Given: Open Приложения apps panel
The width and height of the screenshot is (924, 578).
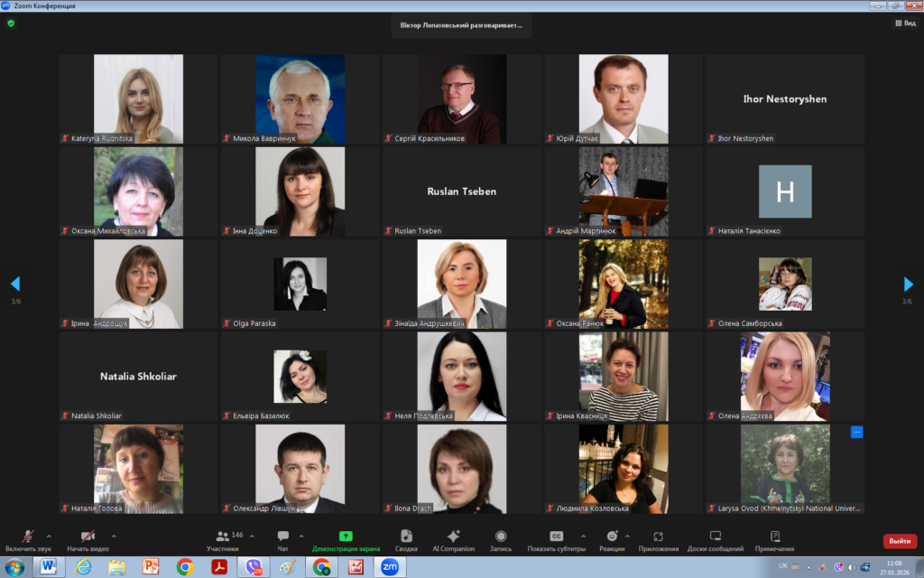Looking at the screenshot, I should point(658,539).
